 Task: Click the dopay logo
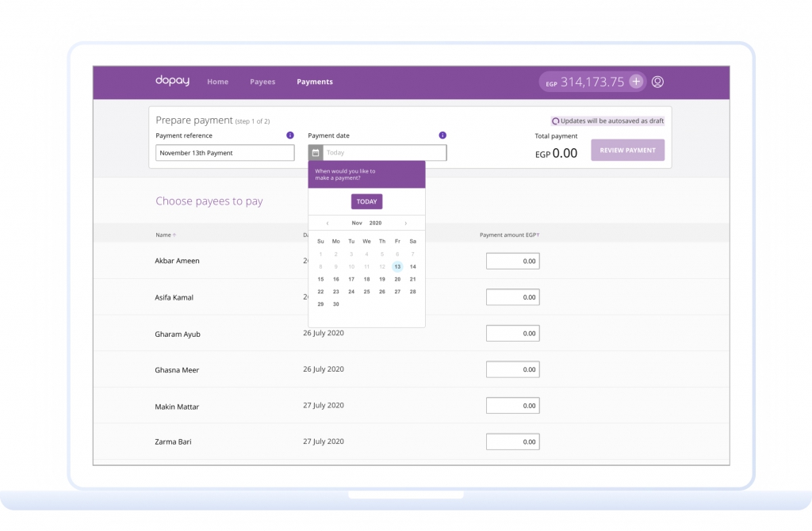point(172,81)
